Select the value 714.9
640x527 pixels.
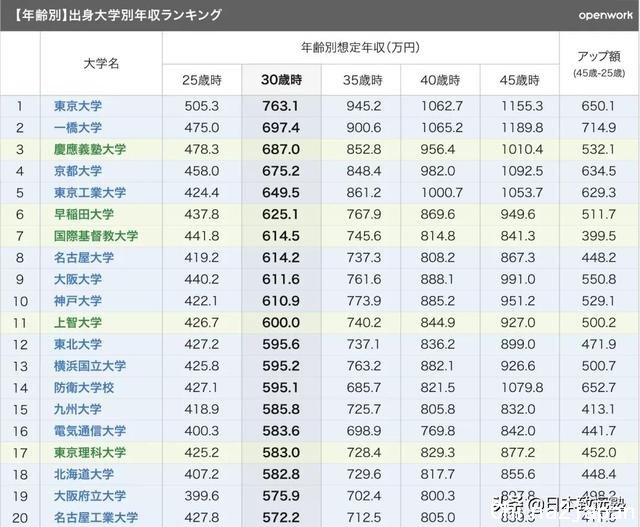(x=598, y=128)
